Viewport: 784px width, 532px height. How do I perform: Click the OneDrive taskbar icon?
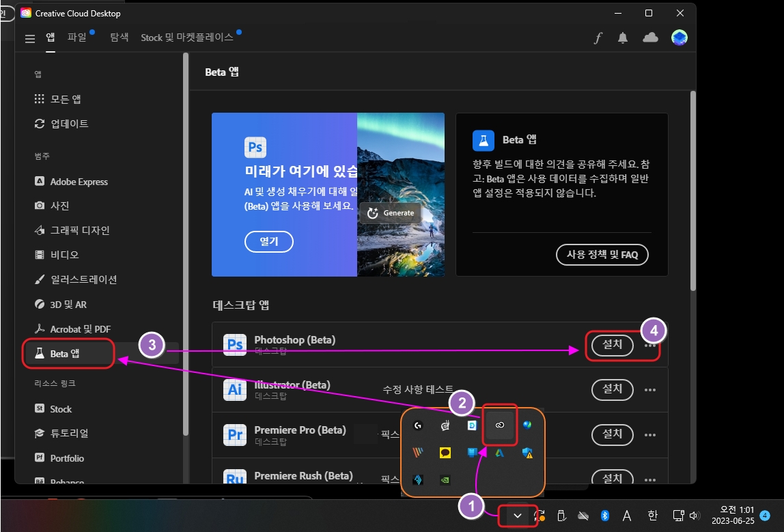pos(583,516)
